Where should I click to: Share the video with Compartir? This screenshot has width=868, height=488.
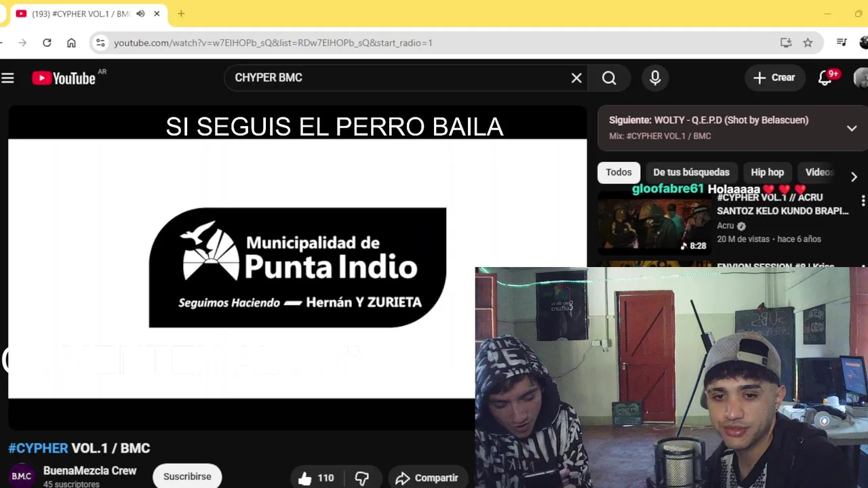tap(427, 478)
